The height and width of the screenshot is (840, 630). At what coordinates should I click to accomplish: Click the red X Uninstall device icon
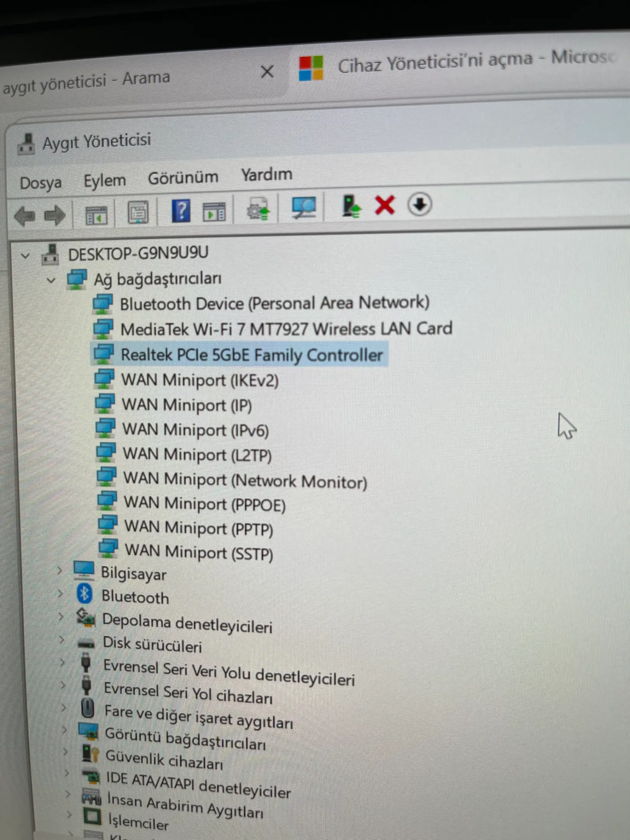(385, 205)
